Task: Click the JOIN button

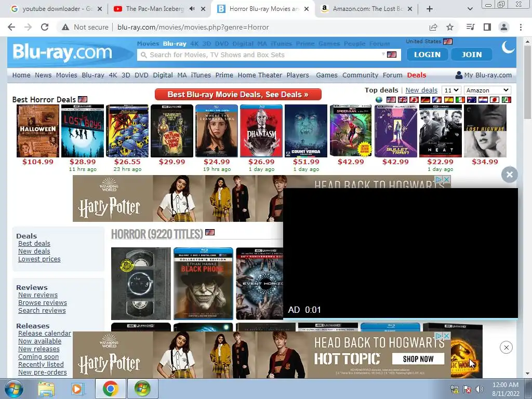Action: coord(472,54)
